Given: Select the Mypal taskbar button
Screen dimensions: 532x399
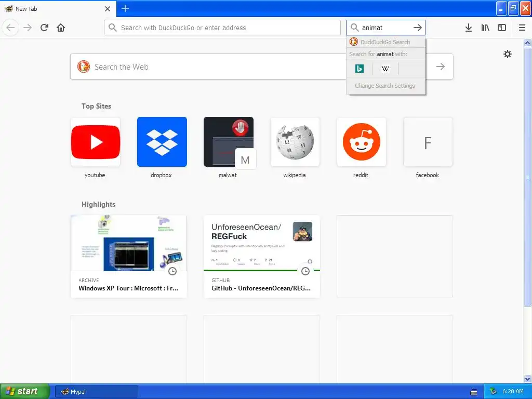Looking at the screenshot, I should click(x=96, y=392).
